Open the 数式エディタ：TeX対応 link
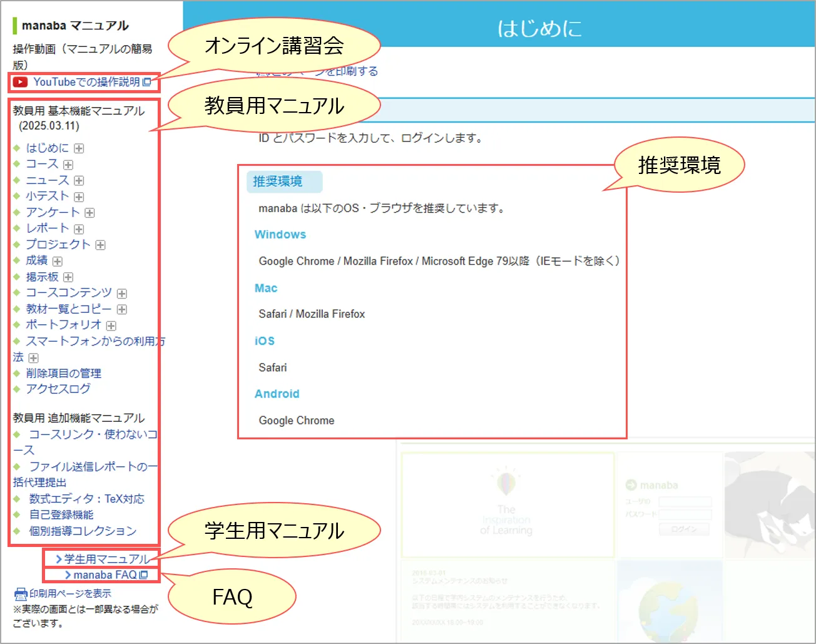This screenshot has width=816, height=644. click(86, 499)
